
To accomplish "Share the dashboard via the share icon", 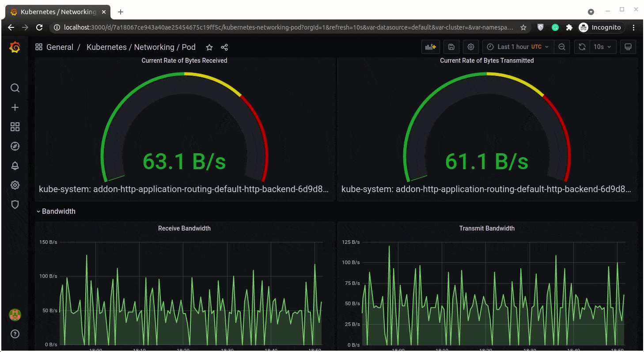I will 224,47.
